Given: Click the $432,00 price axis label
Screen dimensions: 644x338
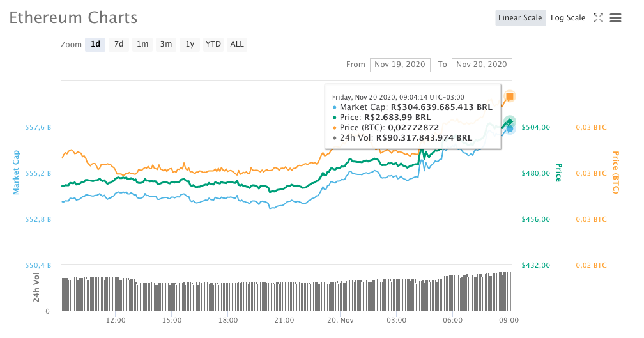Looking at the screenshot, I should pyautogui.click(x=535, y=265).
